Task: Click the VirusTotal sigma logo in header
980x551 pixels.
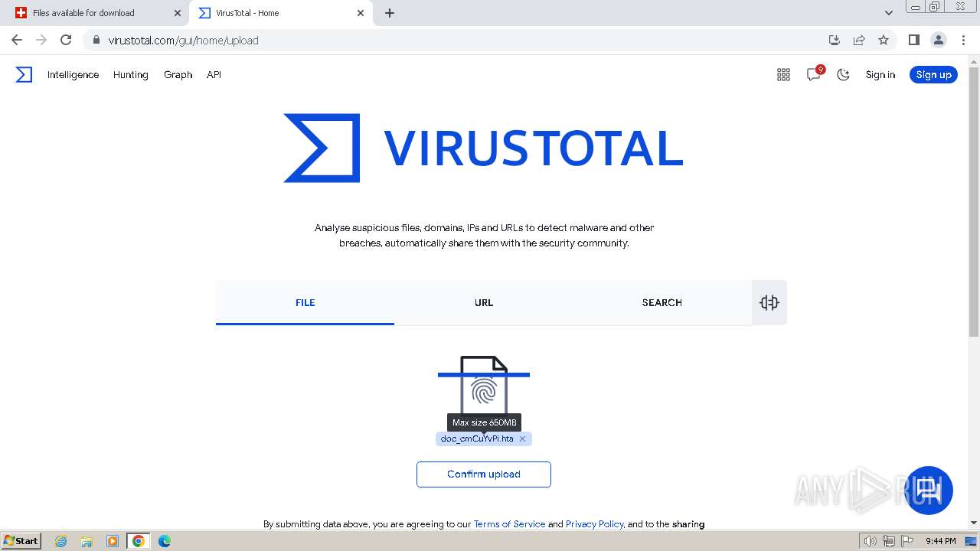Action: coord(24,74)
